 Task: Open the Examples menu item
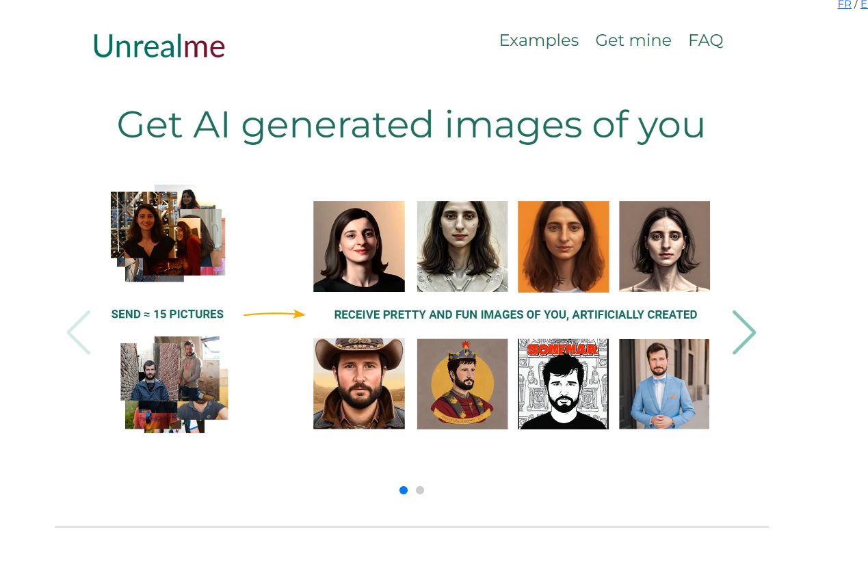pos(538,40)
